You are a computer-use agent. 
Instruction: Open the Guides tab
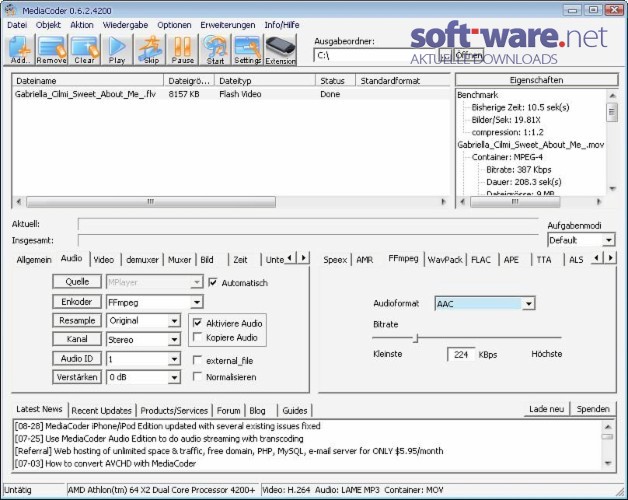click(x=295, y=411)
